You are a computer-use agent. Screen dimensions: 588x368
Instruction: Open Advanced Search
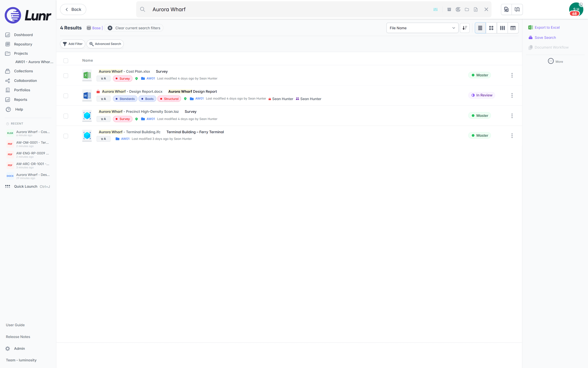tap(105, 44)
